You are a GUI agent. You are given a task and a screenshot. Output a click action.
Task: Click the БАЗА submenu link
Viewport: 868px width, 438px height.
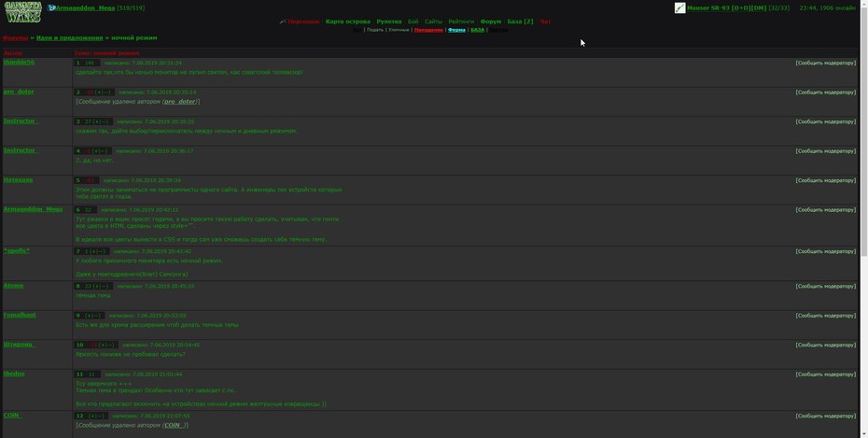tap(477, 30)
